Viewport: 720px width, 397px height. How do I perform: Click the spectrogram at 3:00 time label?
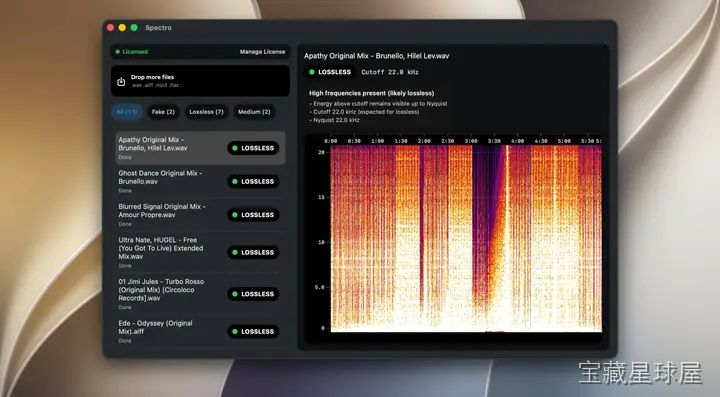point(471,141)
